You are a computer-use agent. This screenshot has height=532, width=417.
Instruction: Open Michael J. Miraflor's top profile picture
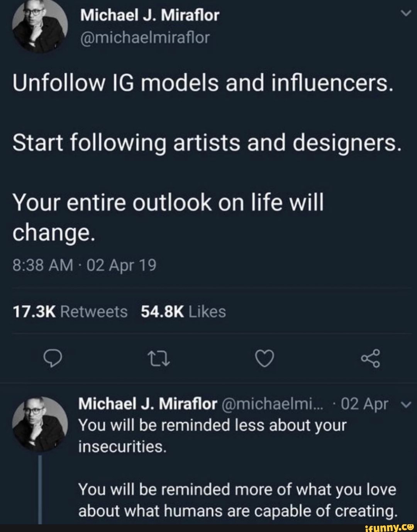pos(39,25)
